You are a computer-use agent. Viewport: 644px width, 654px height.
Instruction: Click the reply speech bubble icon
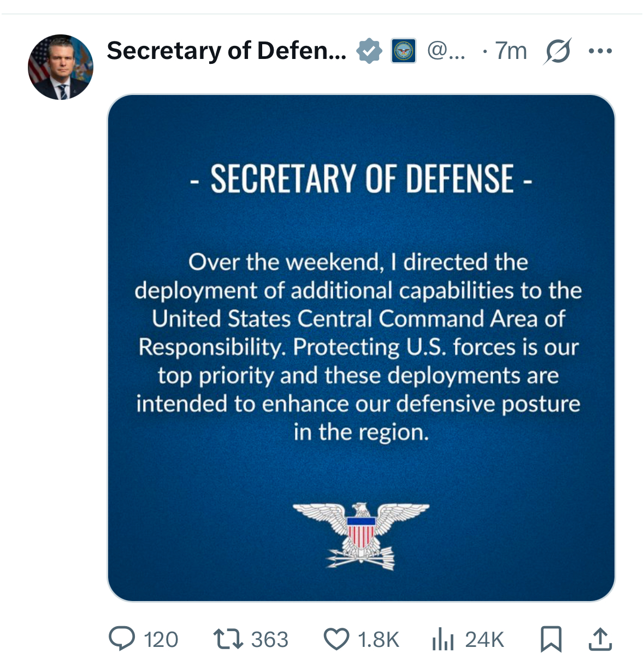(121, 639)
